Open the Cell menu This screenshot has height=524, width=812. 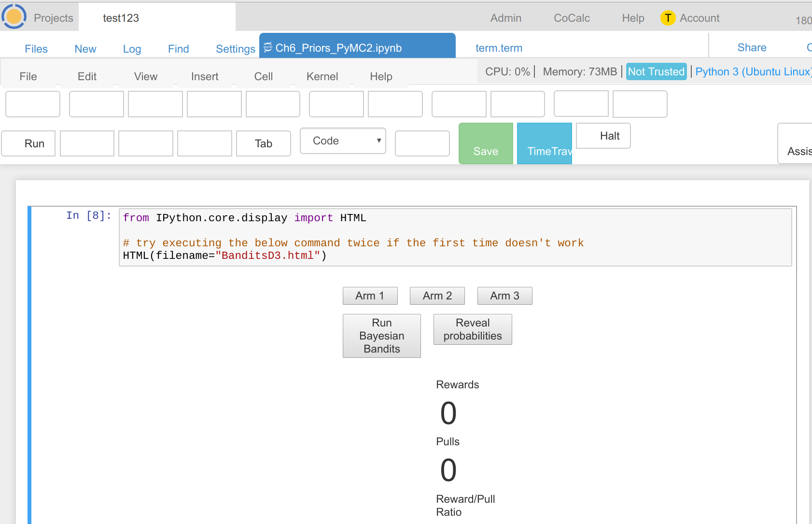coord(263,76)
